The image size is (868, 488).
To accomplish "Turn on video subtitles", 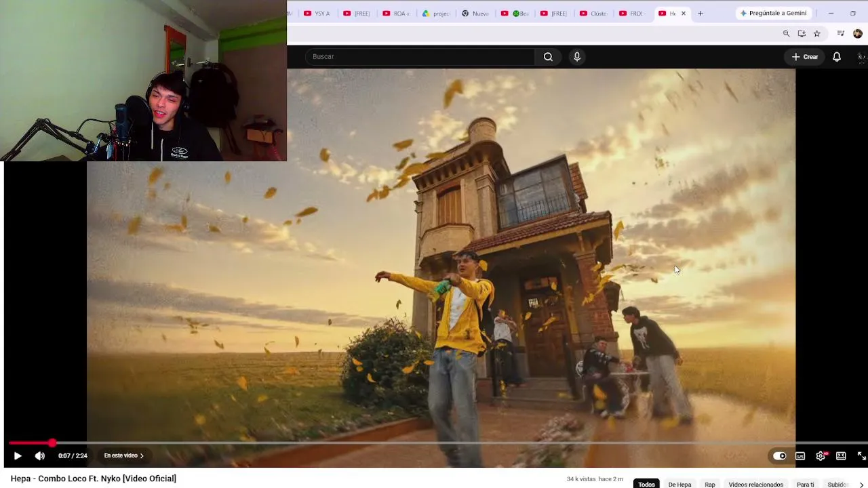I will click(800, 456).
